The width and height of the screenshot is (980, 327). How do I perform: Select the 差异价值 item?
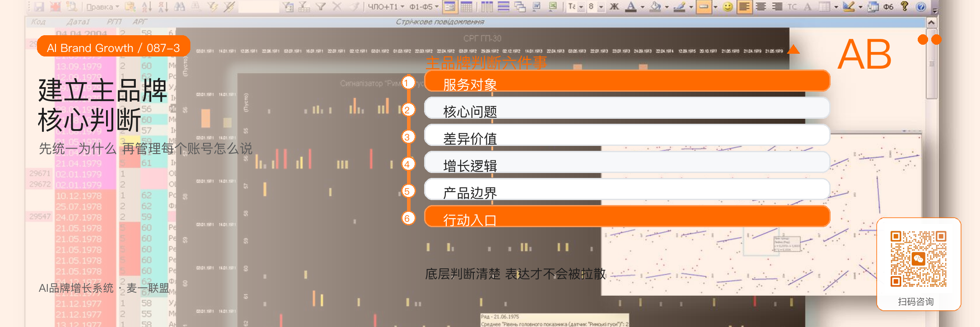[x=627, y=135]
